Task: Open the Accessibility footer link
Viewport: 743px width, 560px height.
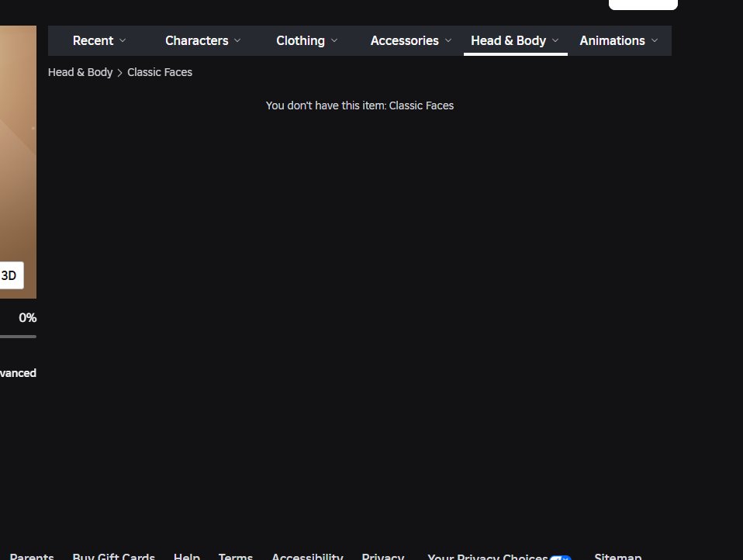Action: pyautogui.click(x=307, y=556)
